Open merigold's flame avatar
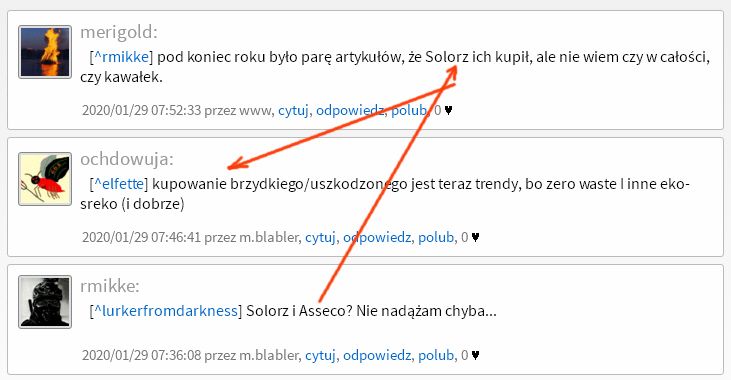The image size is (731, 380). tap(45, 52)
